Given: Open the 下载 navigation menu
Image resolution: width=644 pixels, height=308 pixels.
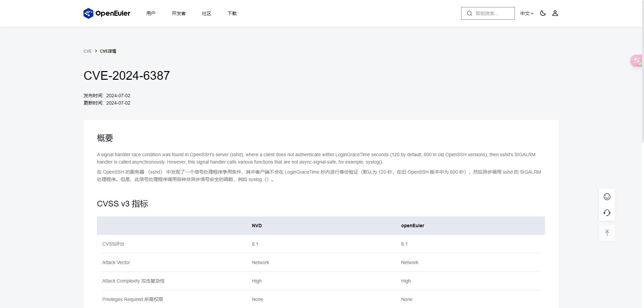Looking at the screenshot, I should coord(232,13).
